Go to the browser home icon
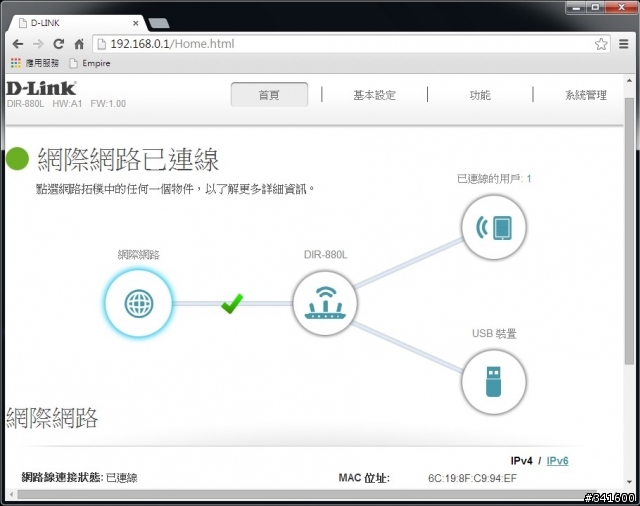This screenshot has height=506, width=640. coord(79,44)
